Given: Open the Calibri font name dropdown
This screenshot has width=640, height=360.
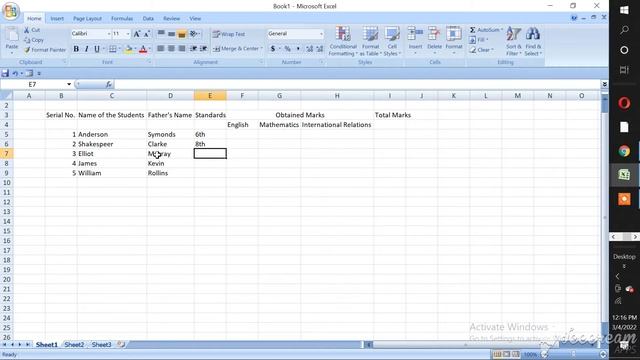Looking at the screenshot, I should 109,34.
